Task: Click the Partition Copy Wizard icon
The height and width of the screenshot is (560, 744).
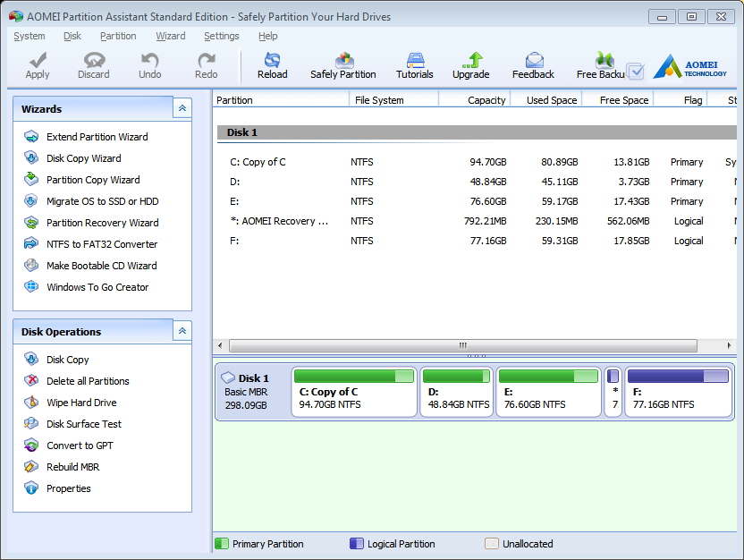Action: coord(31,180)
